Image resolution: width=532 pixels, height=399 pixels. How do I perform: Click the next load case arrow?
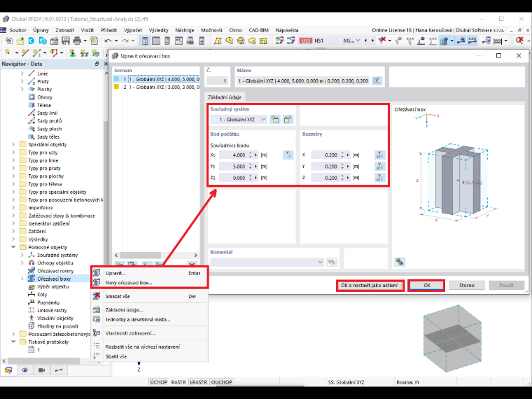click(372, 41)
